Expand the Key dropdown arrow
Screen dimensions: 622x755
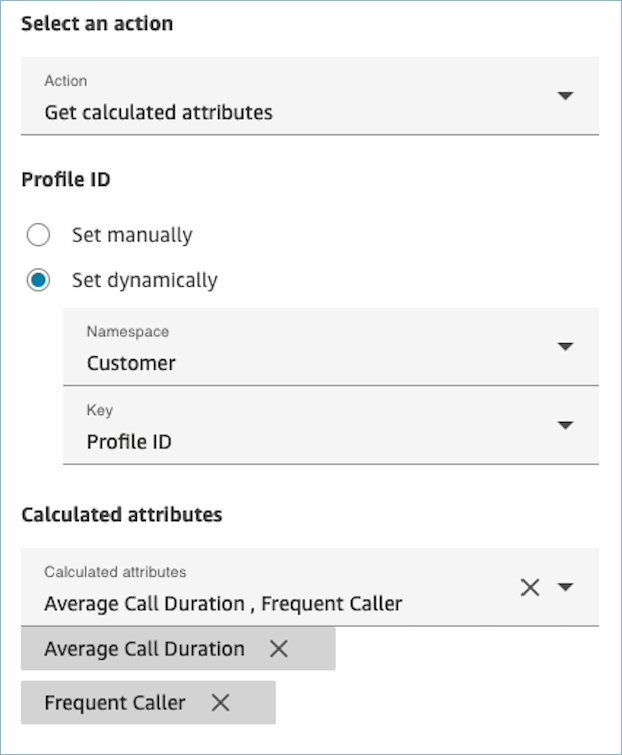click(x=565, y=425)
